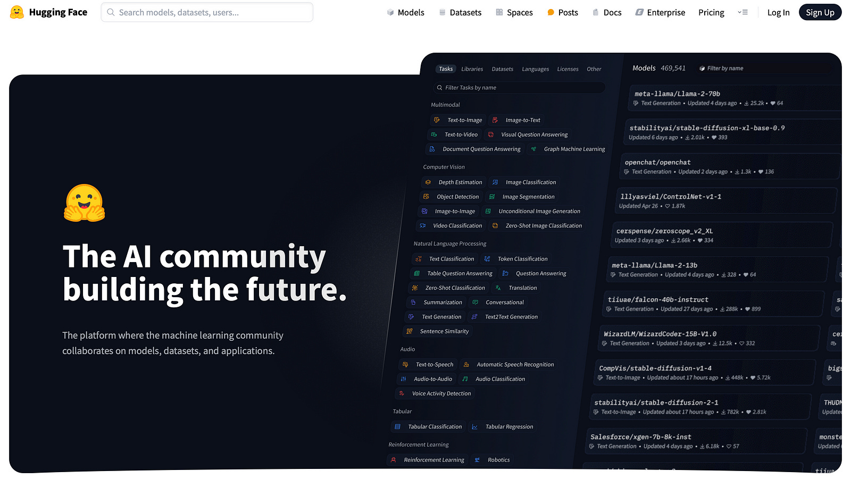
Task: Click the Filter Tasks by name field
Action: point(520,88)
